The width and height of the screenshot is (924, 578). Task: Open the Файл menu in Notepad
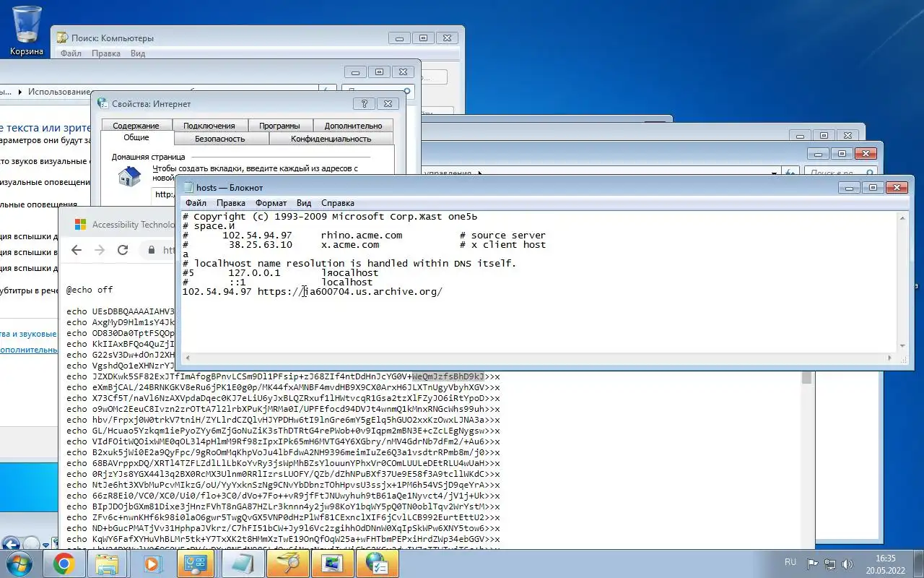(196, 203)
